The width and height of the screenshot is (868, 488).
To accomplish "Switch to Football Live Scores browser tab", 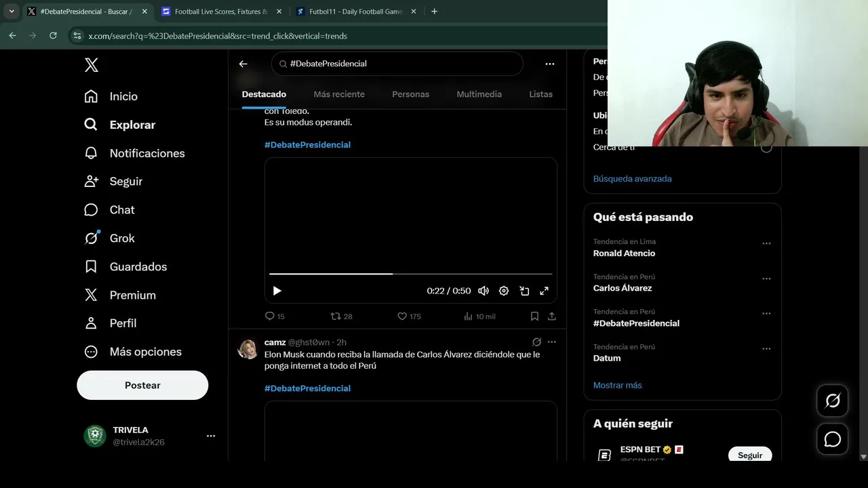I will pos(222,12).
